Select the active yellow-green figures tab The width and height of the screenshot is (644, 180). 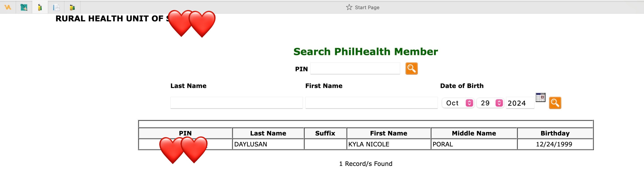tap(40, 8)
